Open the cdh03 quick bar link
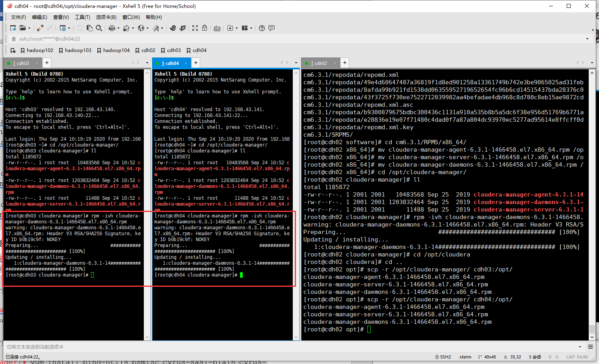Image resolution: width=599 pixels, height=364 pixels. pos(171,50)
